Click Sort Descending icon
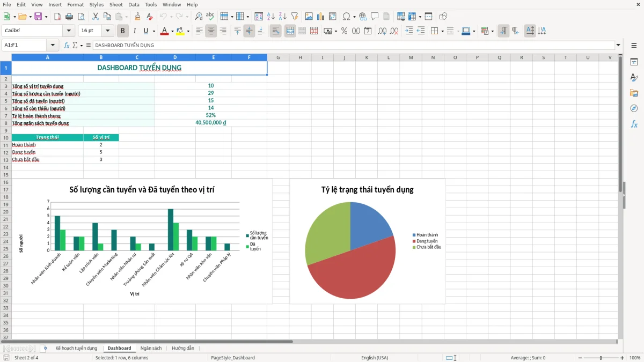Image resolution: width=644 pixels, height=362 pixels. tap(282, 17)
